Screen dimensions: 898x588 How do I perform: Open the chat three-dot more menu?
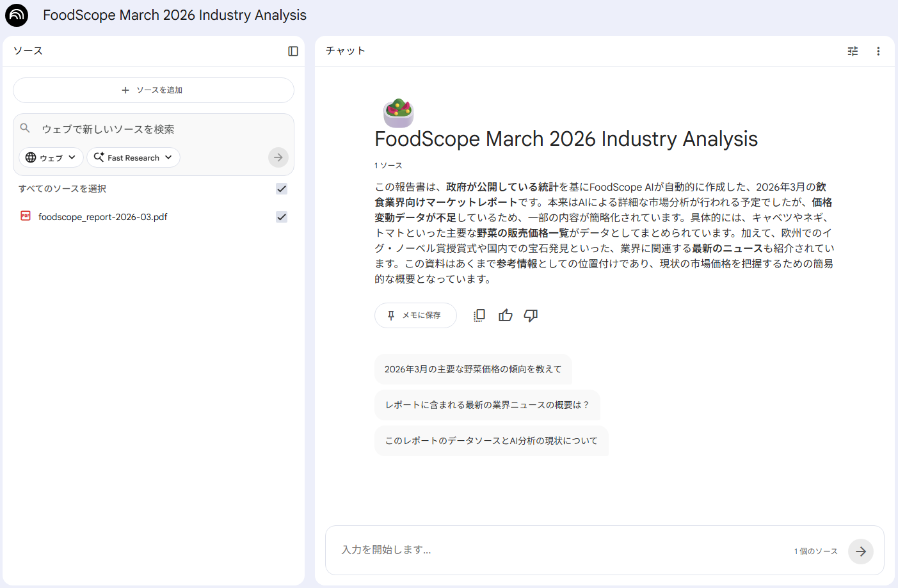878,51
